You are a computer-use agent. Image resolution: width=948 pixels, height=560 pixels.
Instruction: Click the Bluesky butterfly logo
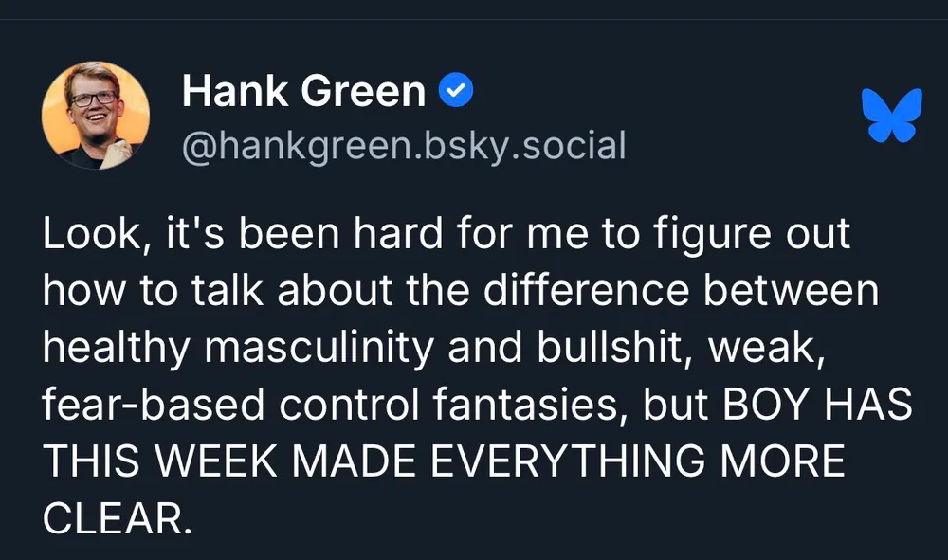892,116
